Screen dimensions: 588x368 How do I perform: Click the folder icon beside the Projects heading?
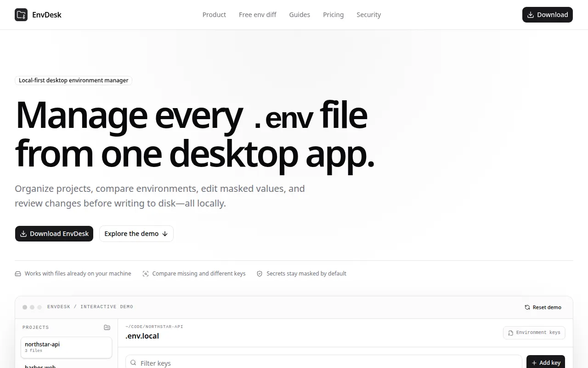107,328
